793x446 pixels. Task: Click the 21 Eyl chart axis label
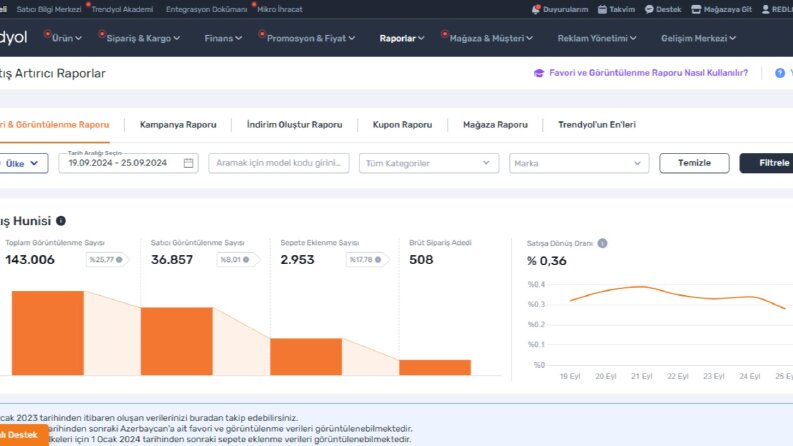[641, 377]
